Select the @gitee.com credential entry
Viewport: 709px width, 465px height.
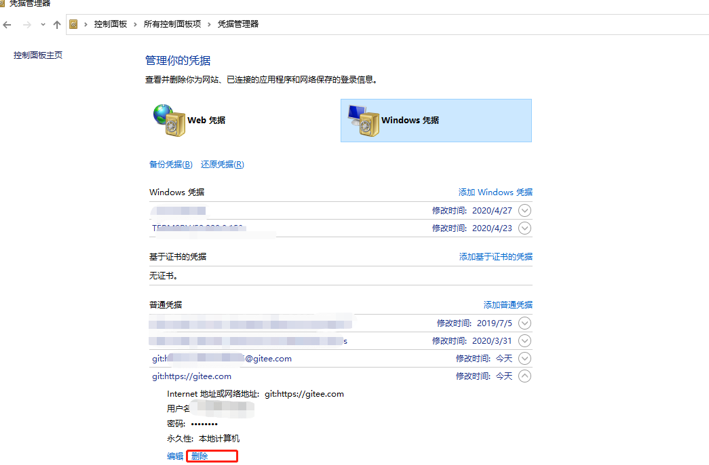point(222,359)
